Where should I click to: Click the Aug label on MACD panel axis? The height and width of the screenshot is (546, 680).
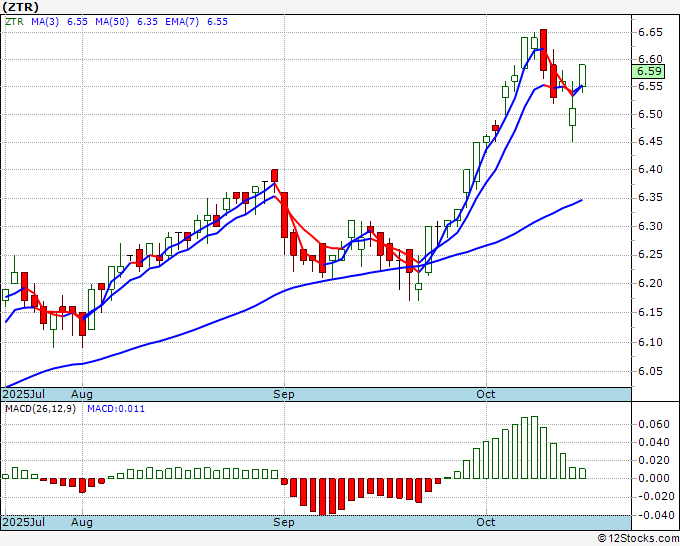(x=82, y=522)
